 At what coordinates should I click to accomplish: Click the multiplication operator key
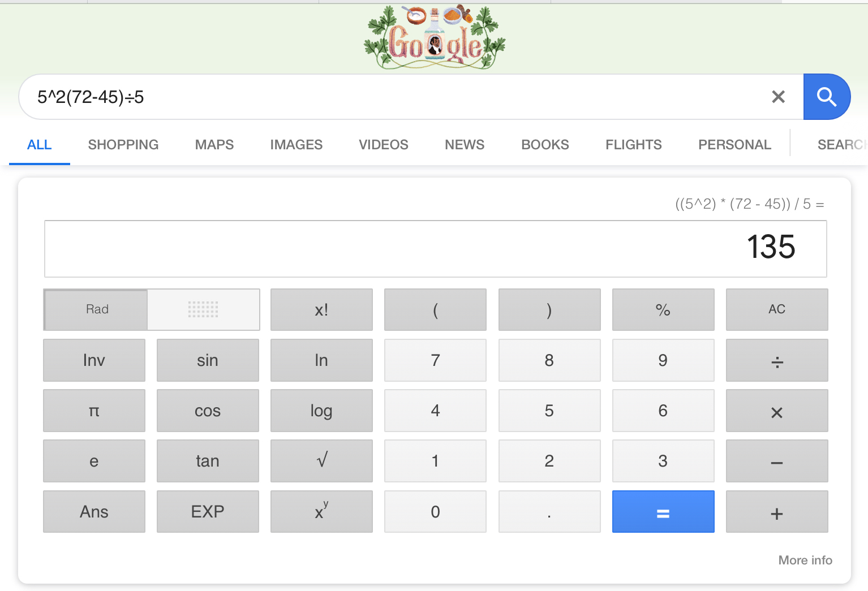point(777,411)
